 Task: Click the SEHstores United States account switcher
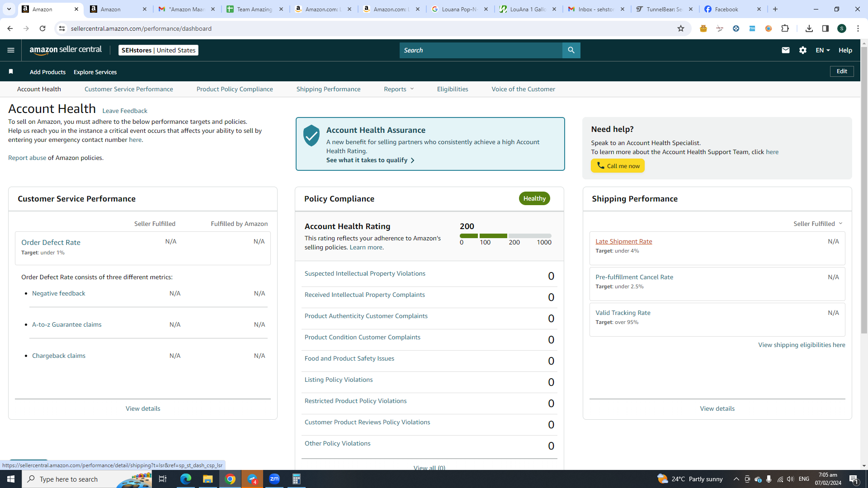click(158, 50)
